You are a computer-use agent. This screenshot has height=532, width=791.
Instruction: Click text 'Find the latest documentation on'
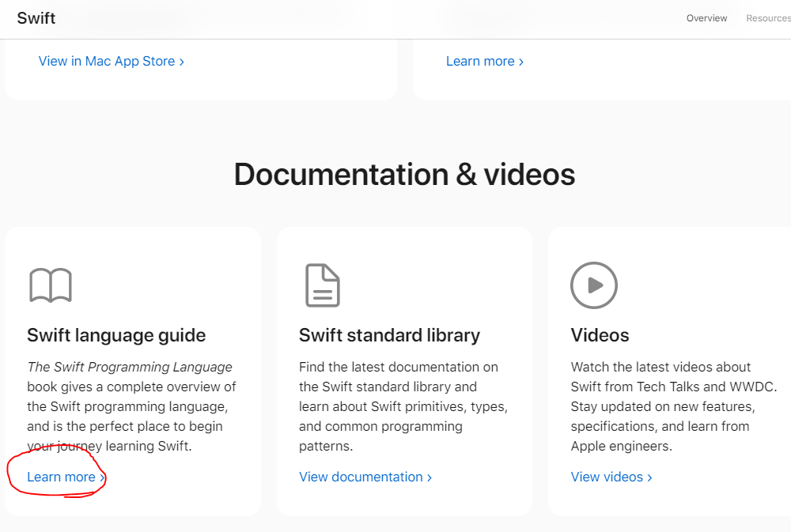point(399,367)
